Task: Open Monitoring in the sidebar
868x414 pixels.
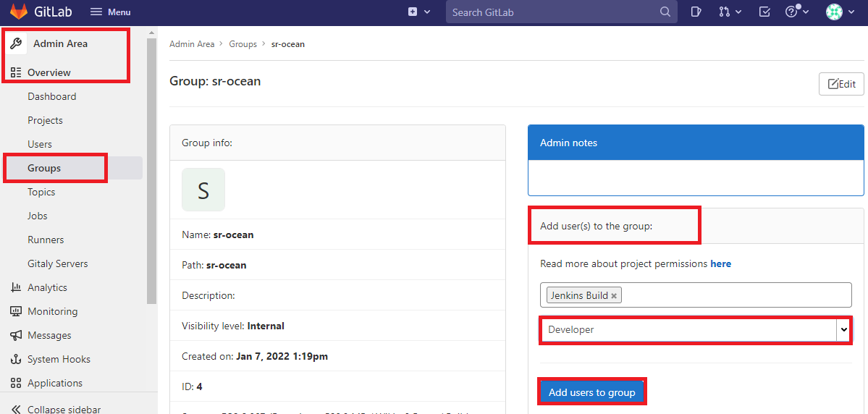Action: click(x=53, y=311)
